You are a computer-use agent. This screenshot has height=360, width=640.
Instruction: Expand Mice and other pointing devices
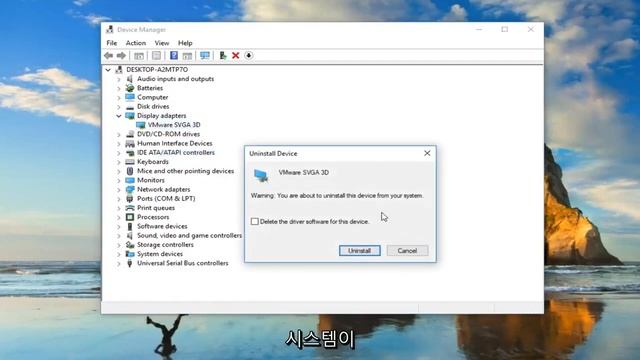pos(119,171)
